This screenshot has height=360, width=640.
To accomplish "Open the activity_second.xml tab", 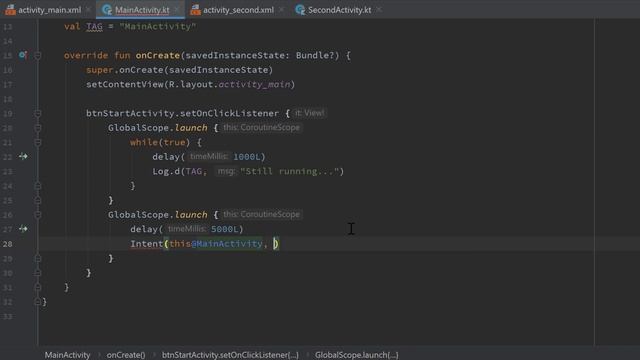I will click(x=238, y=10).
